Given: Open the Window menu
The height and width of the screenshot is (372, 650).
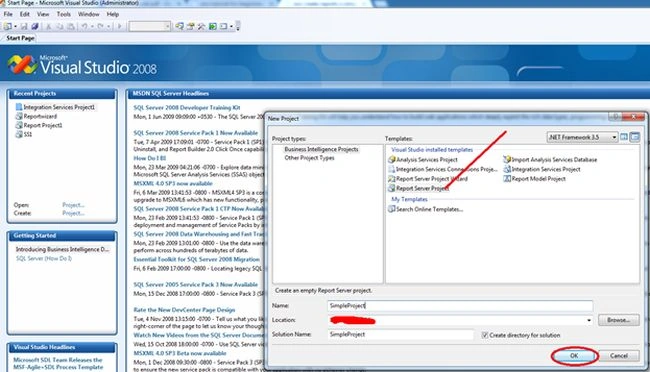Looking at the screenshot, I should 89,14.
